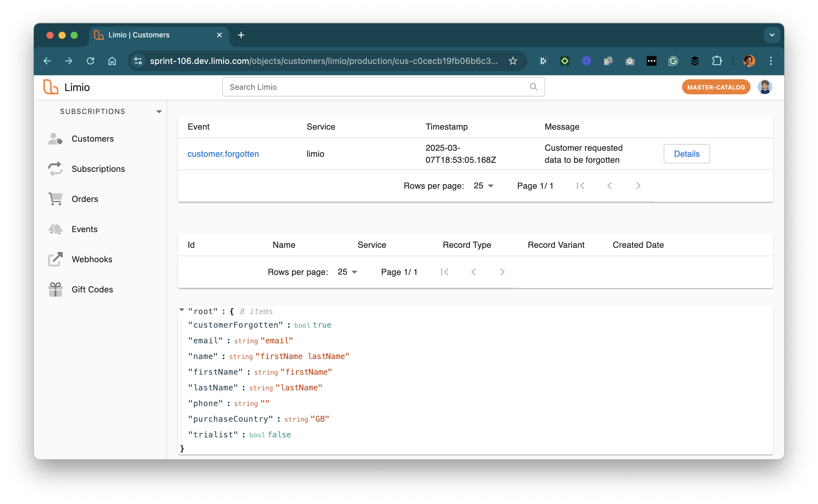Open the browser Extensions puzzle icon
This screenshot has width=818, height=504.
tap(716, 61)
